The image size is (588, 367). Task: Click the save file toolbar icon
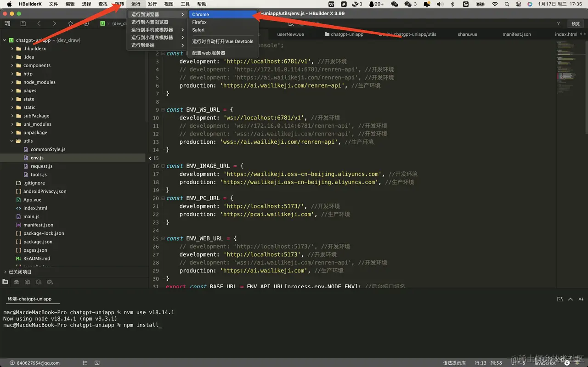point(23,23)
